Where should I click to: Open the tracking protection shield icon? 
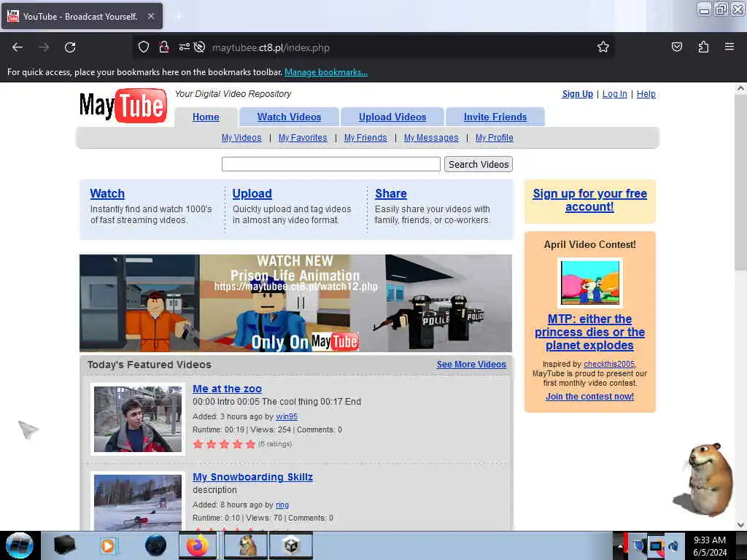click(144, 47)
